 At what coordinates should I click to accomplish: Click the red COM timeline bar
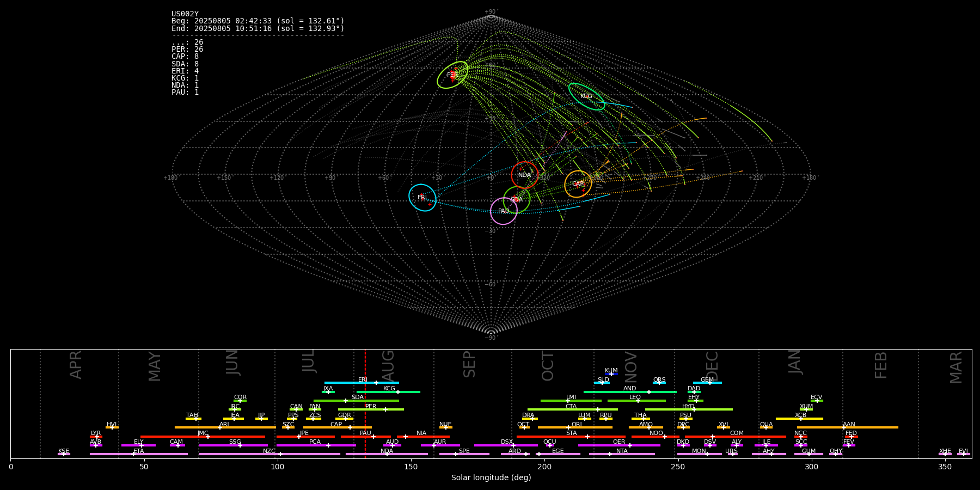click(736, 437)
